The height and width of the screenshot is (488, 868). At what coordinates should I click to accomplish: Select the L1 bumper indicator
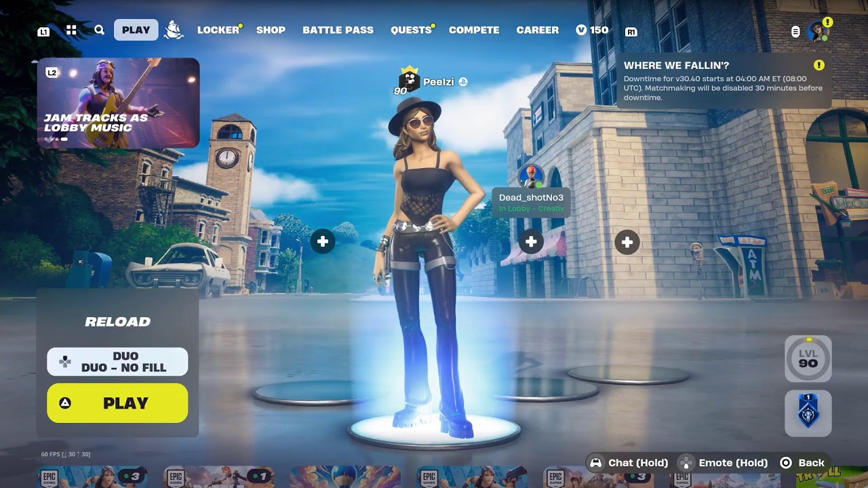click(43, 31)
